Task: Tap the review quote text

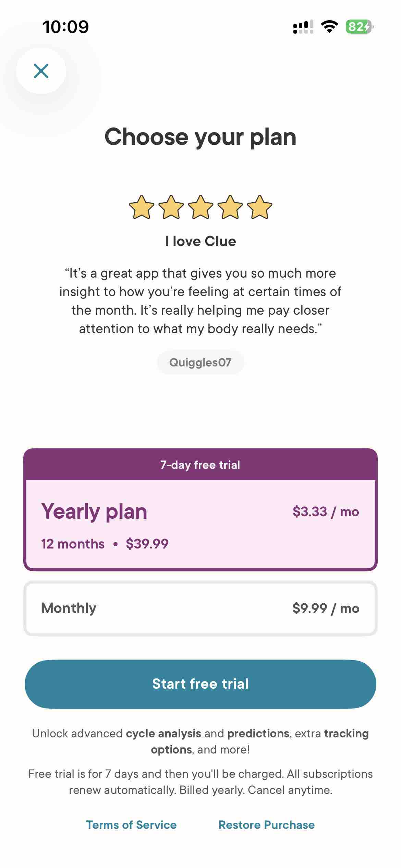Action: pyautogui.click(x=200, y=301)
